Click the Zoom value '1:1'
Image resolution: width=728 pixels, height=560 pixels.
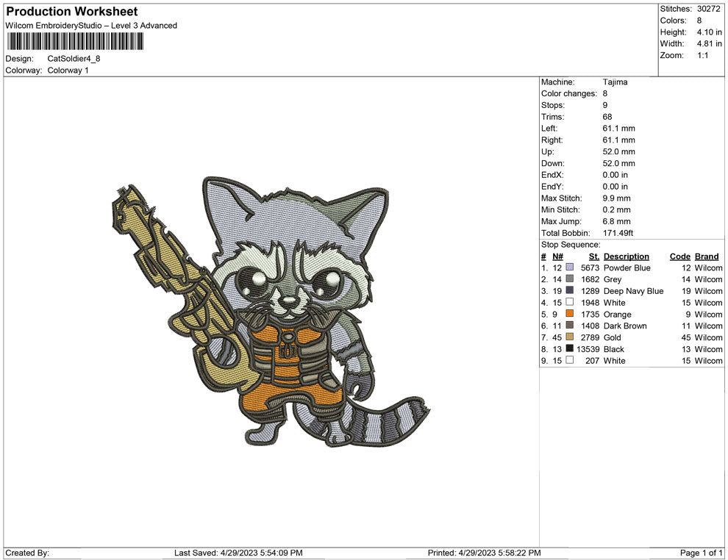(x=702, y=55)
